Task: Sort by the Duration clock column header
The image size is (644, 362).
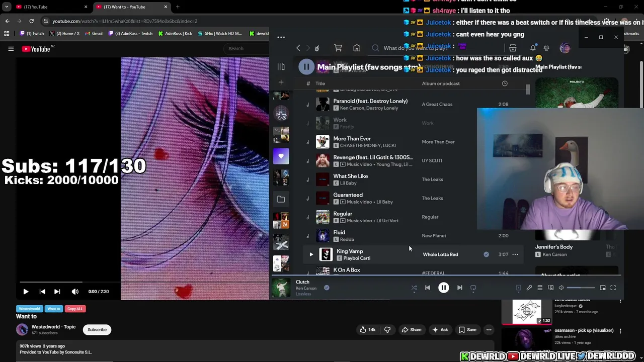Action: coord(505,83)
